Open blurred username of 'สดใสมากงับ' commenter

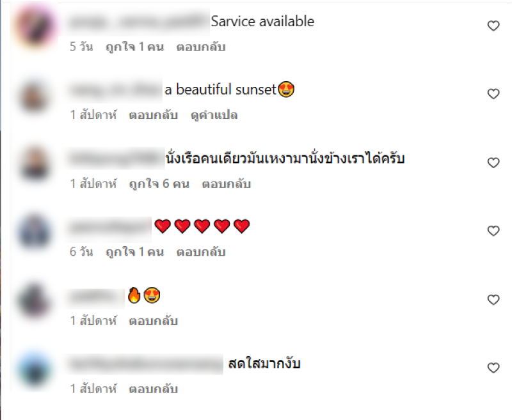(x=145, y=364)
